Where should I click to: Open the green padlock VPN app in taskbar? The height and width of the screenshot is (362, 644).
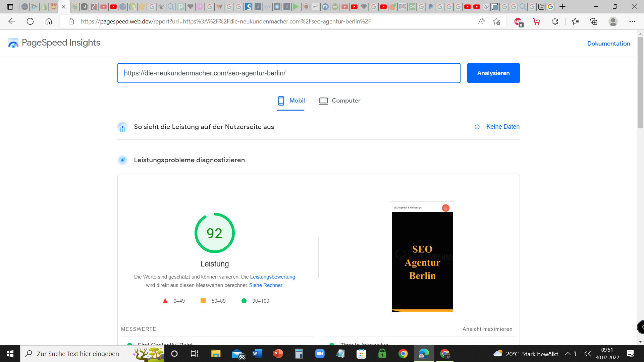click(x=382, y=354)
